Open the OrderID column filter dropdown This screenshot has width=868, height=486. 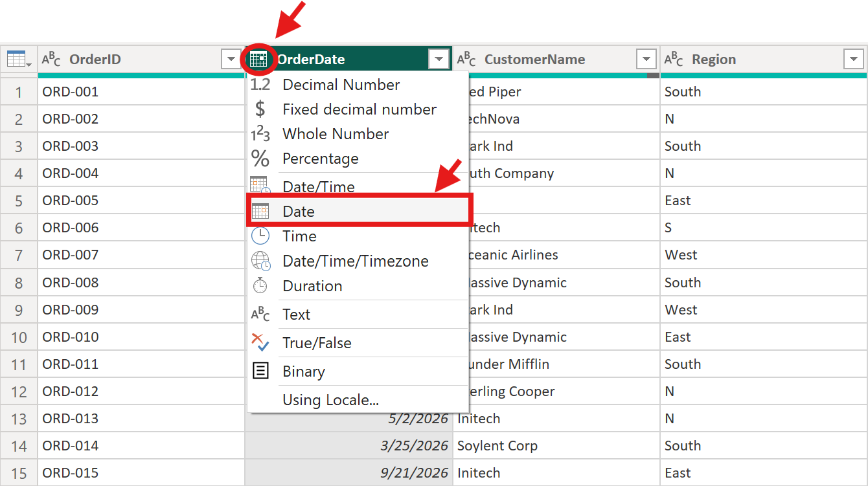point(231,60)
